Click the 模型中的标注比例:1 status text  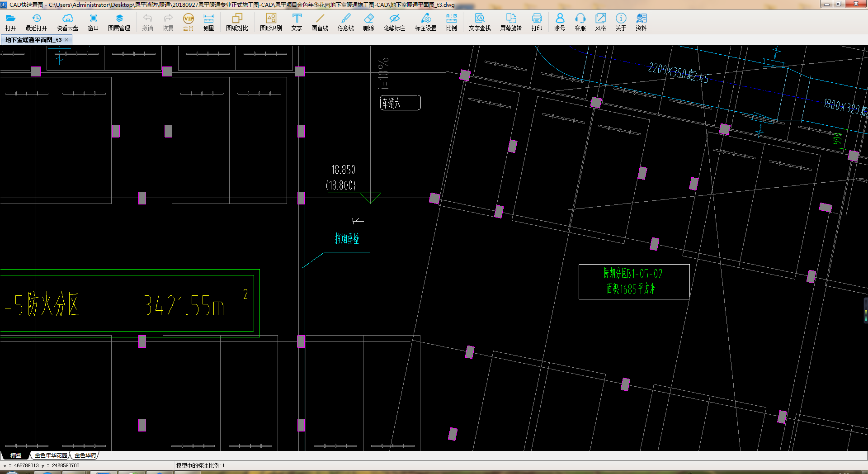coord(200,465)
